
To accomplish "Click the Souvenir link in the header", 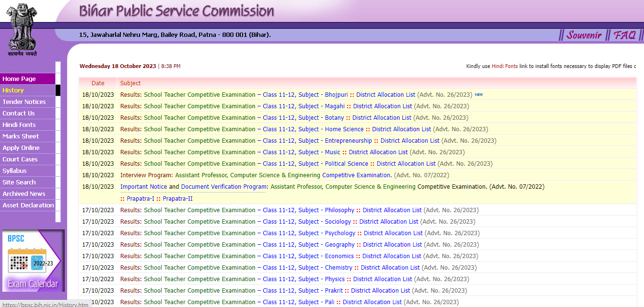I will point(584,35).
